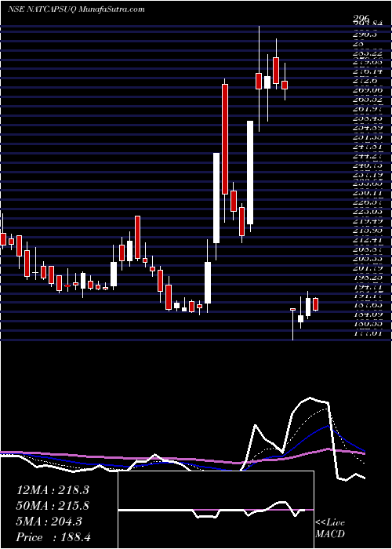
Task: Click the '184.09' price axis label
Action: pos(369,314)
